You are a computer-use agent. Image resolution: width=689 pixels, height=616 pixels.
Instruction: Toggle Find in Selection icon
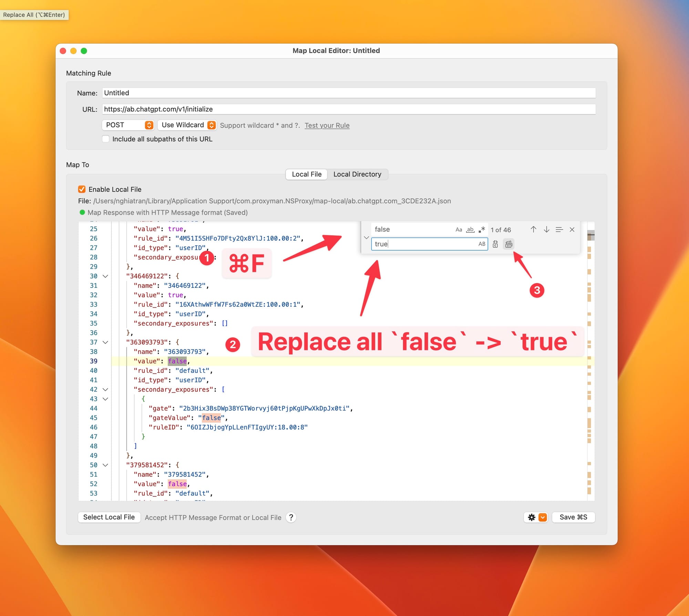pos(559,230)
